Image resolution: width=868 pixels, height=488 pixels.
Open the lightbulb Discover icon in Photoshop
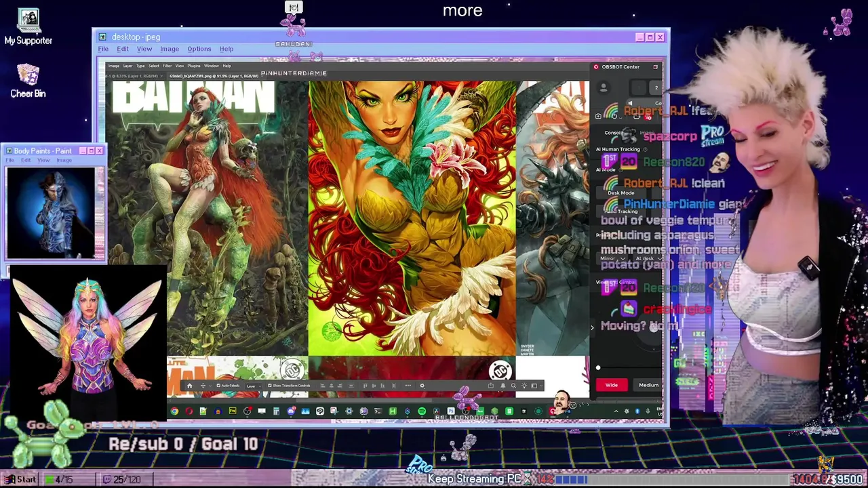tap(524, 386)
